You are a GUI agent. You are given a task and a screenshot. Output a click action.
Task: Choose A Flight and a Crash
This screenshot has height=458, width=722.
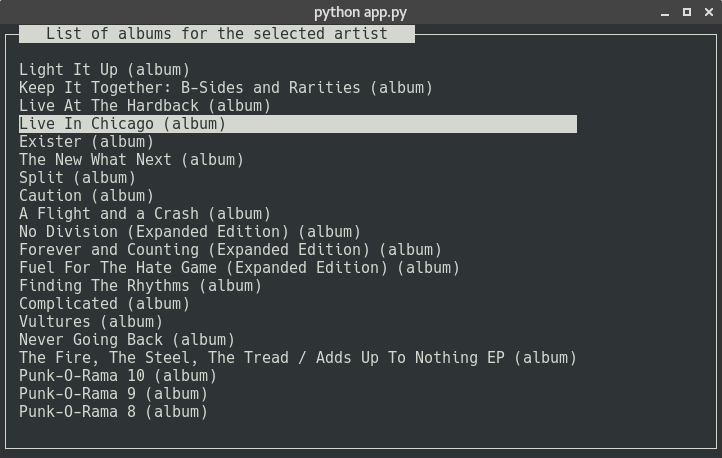pos(145,214)
